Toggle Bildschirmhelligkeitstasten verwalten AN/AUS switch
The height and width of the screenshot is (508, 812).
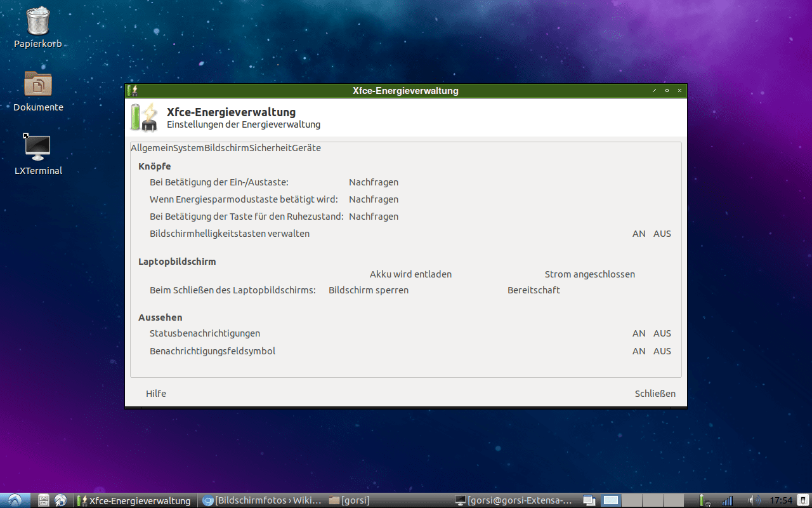pos(652,234)
